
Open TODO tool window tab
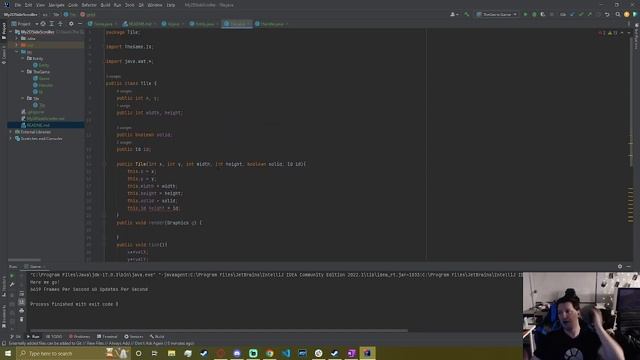(54, 336)
